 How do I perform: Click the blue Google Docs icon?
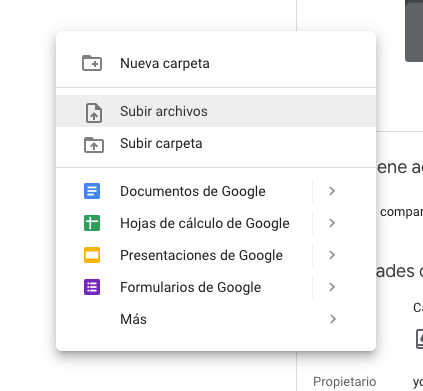(92, 191)
